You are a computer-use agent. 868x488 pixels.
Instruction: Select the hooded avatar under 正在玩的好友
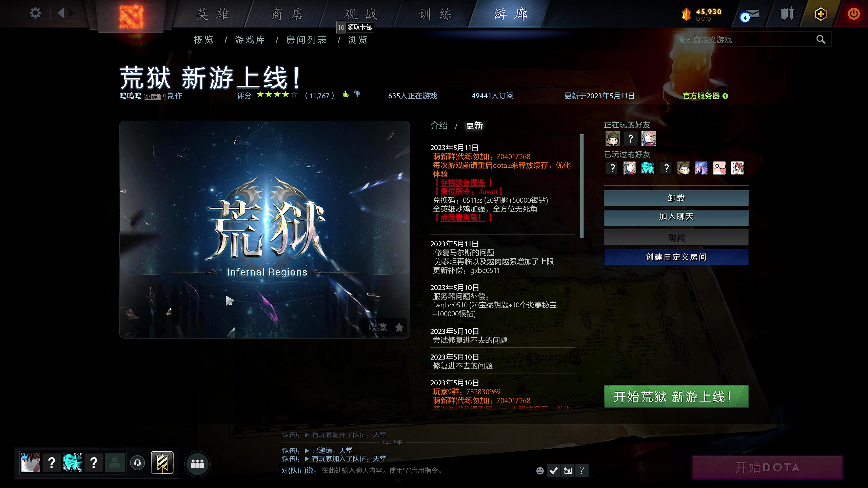[x=613, y=138]
